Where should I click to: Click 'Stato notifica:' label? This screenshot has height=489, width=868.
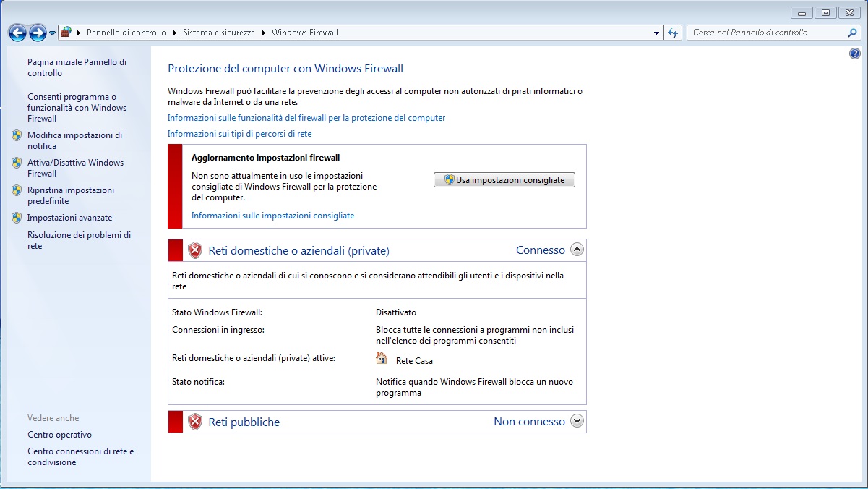point(199,382)
